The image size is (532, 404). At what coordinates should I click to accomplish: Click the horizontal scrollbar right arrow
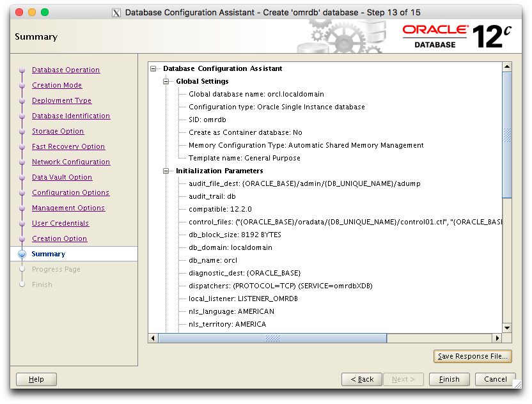coord(497,338)
